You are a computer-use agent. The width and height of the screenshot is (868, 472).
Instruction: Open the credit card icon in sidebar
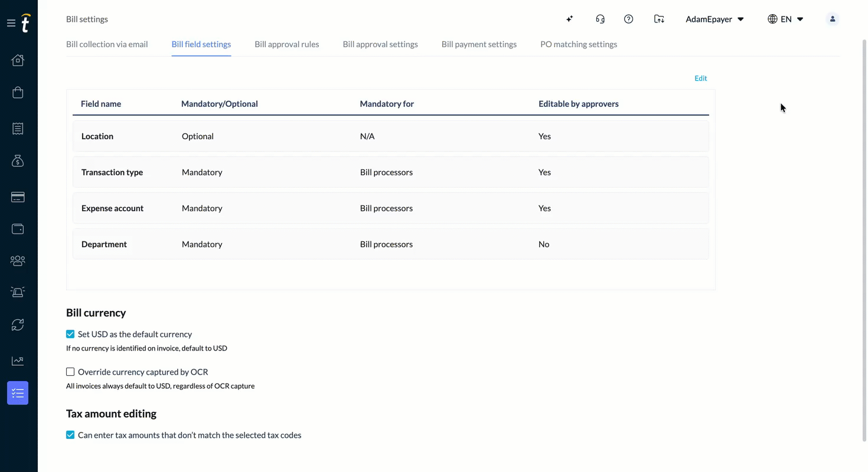click(x=18, y=197)
